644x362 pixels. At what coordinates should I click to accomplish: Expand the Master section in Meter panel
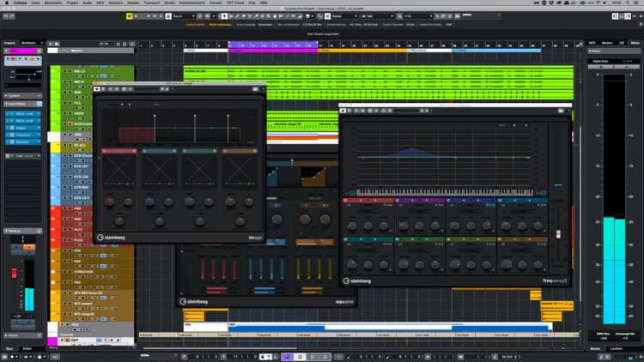[614, 51]
